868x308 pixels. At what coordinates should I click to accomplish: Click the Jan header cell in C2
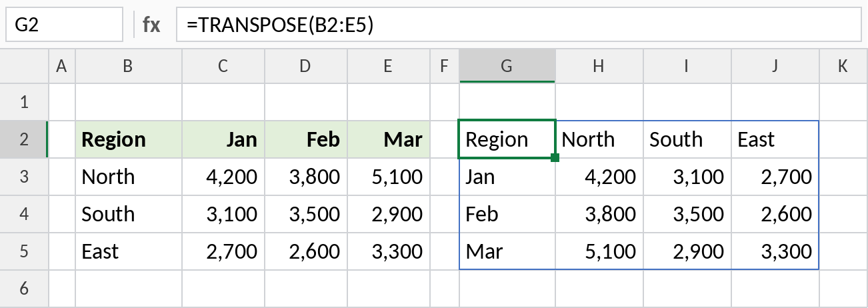223,139
